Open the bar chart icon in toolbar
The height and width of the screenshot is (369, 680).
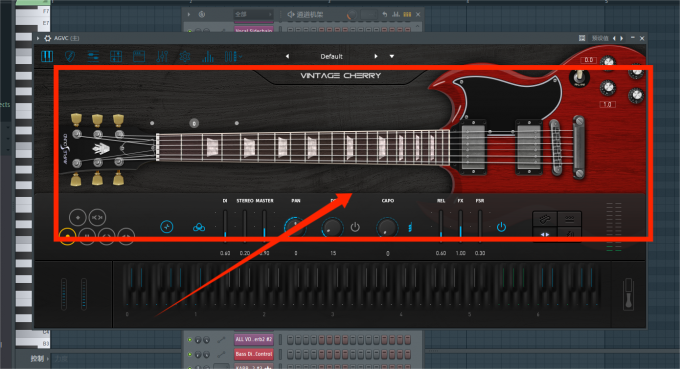click(x=208, y=56)
